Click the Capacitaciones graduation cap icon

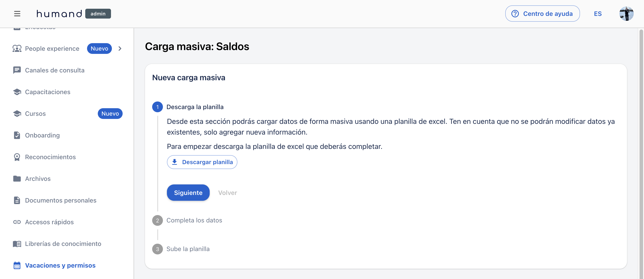tap(17, 92)
